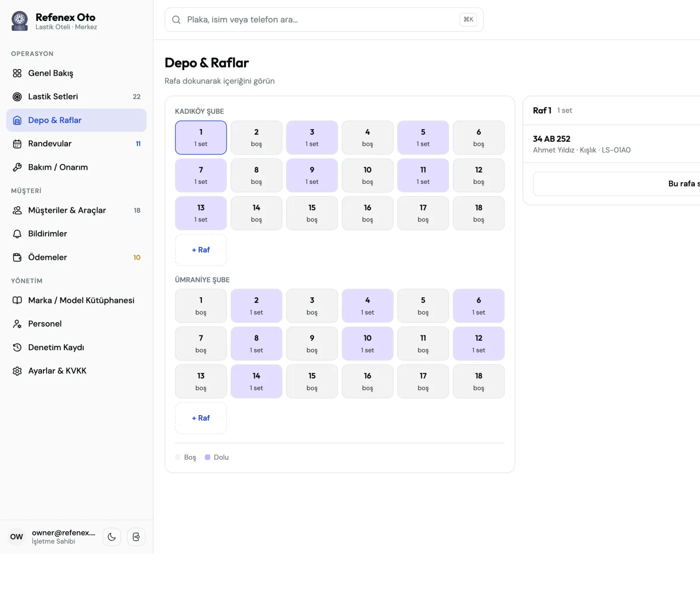Image resolution: width=700 pixels, height=602 pixels.
Task: Focus the plate, name or phone search field
Action: click(x=324, y=20)
